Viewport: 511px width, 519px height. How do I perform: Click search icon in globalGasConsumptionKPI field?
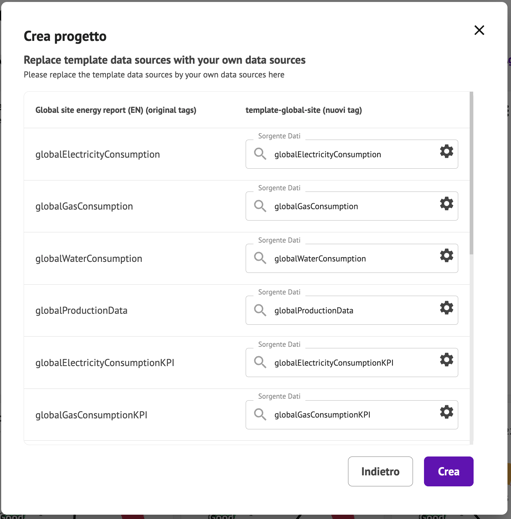click(x=260, y=415)
